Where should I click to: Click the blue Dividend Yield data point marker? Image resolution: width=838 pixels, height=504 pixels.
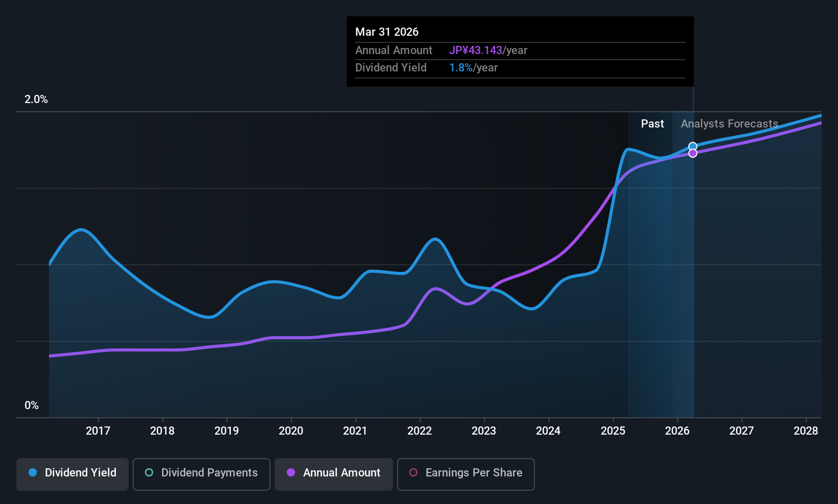[693, 146]
